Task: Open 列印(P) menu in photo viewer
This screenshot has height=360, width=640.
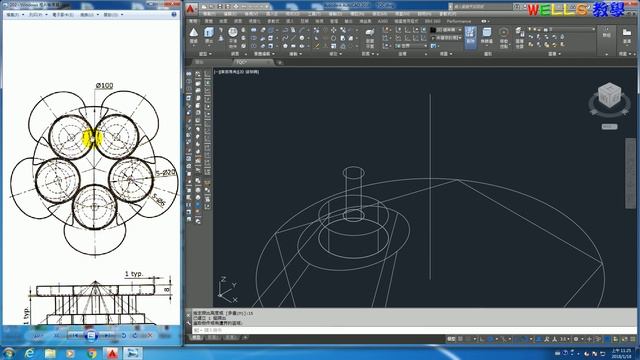Action: (37, 14)
